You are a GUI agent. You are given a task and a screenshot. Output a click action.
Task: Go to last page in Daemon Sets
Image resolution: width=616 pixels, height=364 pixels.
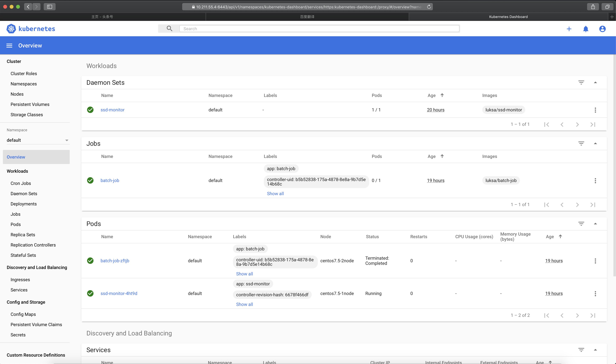coord(593,125)
